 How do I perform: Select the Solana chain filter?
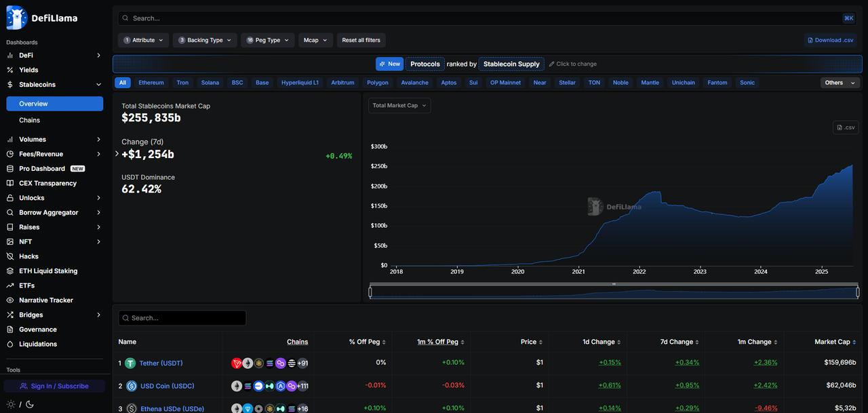(x=210, y=83)
